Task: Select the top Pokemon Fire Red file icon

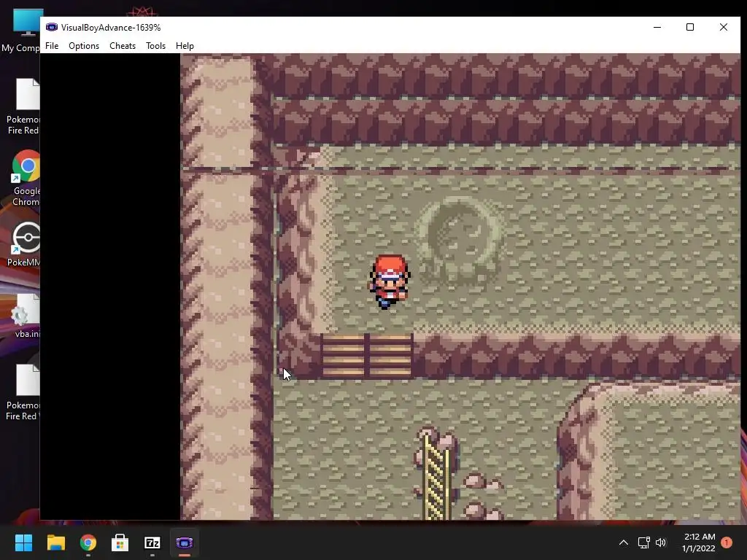Action: tap(23, 106)
